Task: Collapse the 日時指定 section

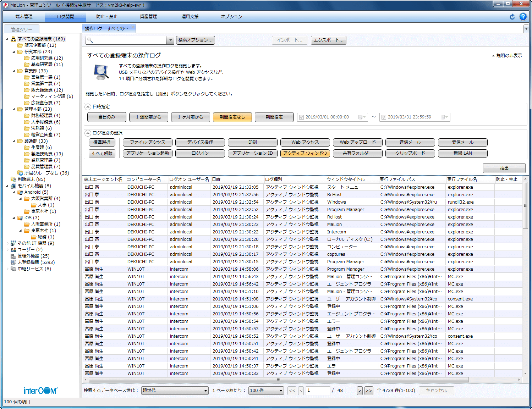Action: coord(88,107)
